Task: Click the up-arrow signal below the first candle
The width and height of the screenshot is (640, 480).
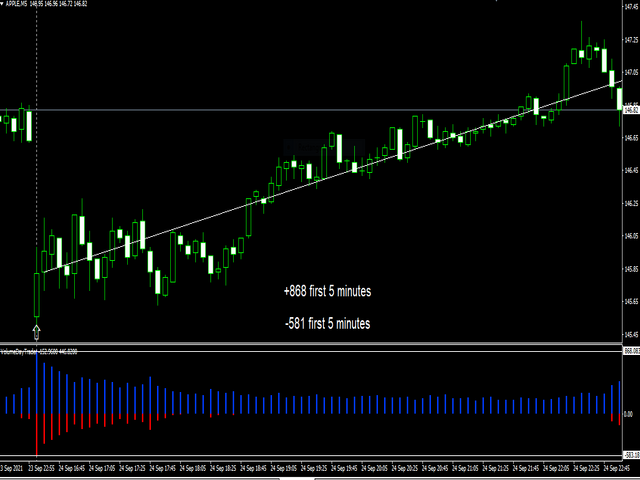Action: tap(37, 333)
